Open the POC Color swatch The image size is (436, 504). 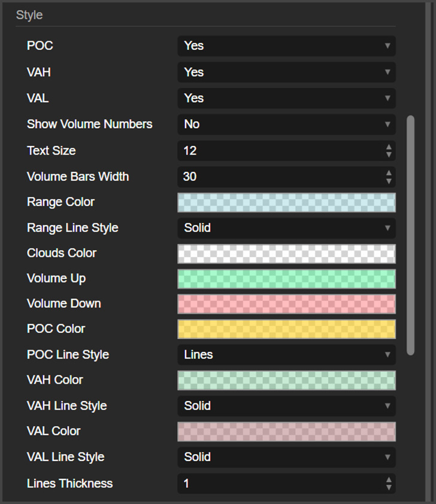point(286,329)
